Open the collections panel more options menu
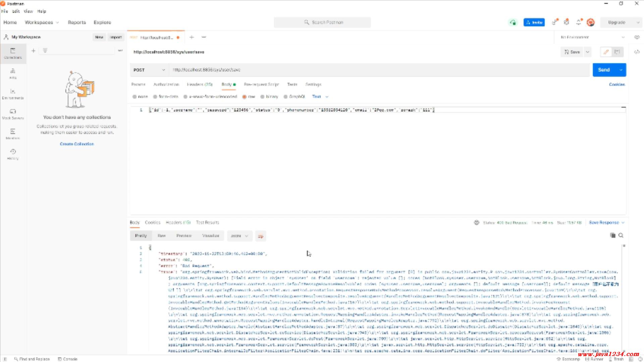644x362 pixels. [120, 51]
